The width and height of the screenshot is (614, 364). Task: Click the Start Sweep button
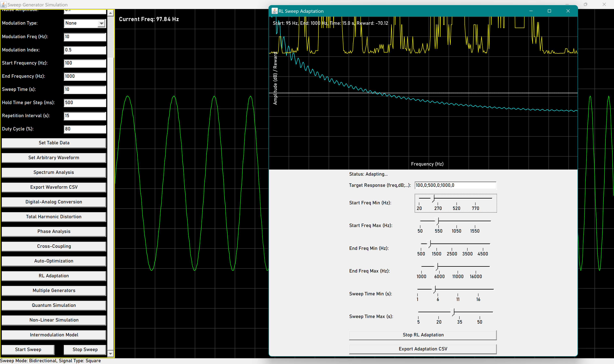click(28, 349)
